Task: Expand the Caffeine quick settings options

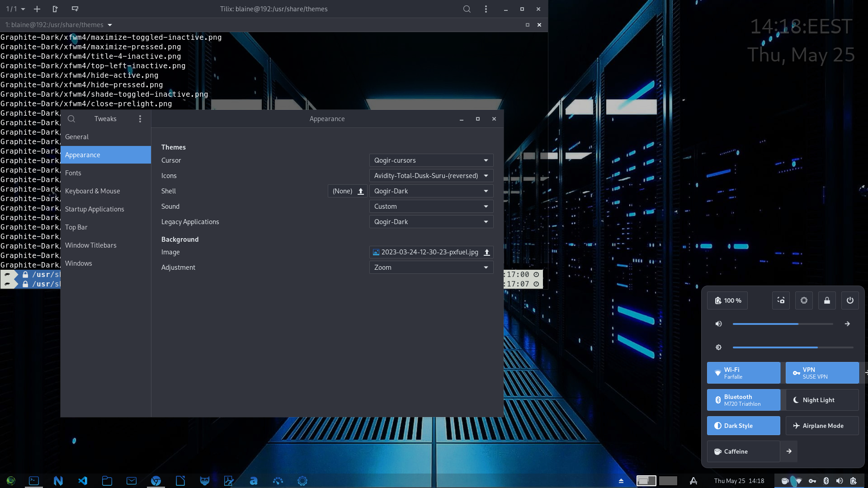Action: [x=789, y=451]
